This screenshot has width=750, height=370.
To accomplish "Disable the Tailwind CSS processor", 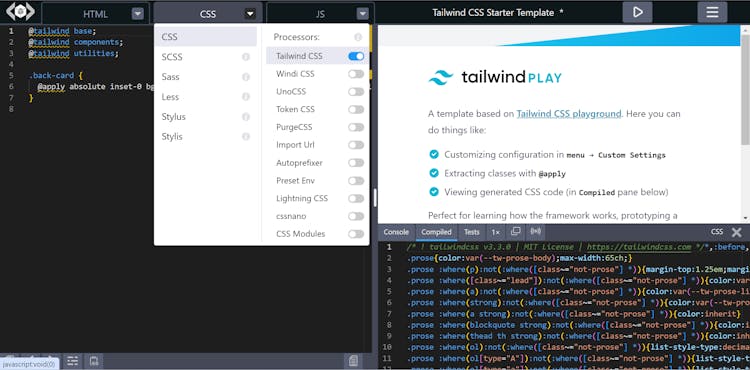I will click(356, 56).
